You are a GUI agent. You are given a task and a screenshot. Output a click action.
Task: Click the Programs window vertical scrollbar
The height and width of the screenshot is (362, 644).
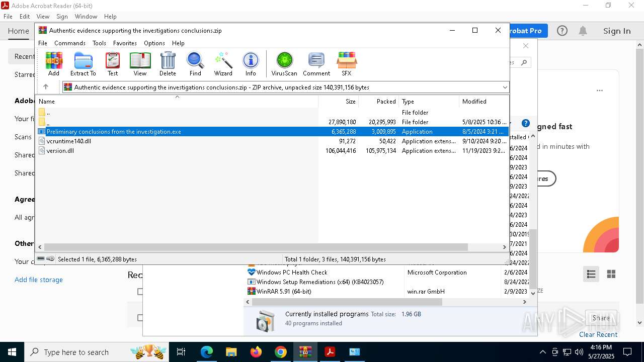(533, 258)
